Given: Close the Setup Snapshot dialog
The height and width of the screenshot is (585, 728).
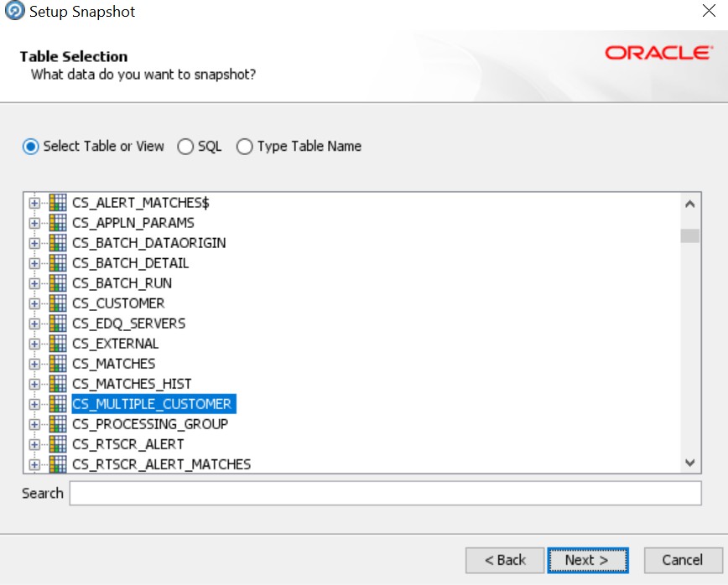Looking at the screenshot, I should click(709, 11).
